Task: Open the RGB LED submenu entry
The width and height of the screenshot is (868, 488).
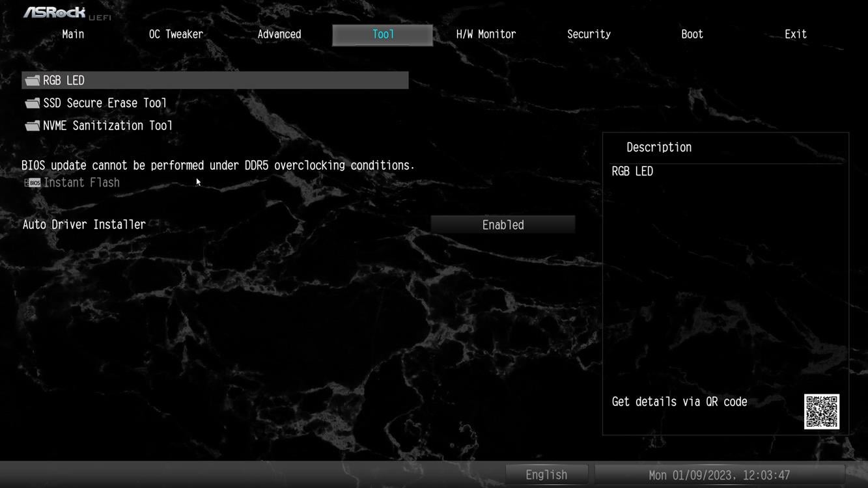Action: click(x=64, y=81)
